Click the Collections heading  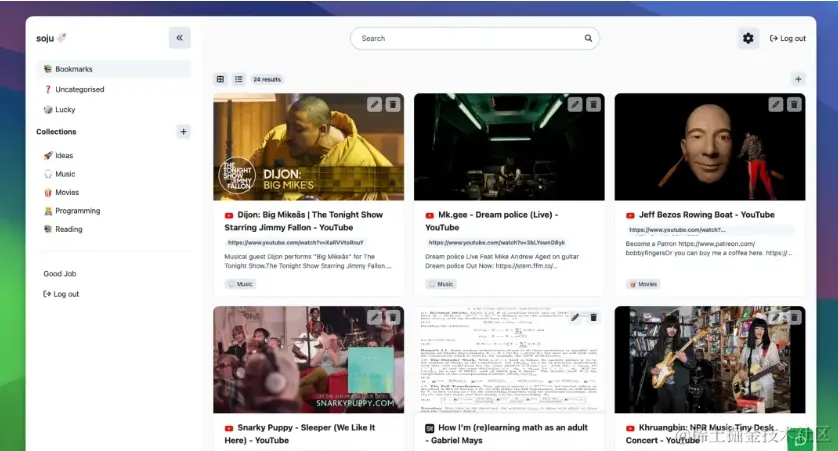pyautogui.click(x=56, y=131)
